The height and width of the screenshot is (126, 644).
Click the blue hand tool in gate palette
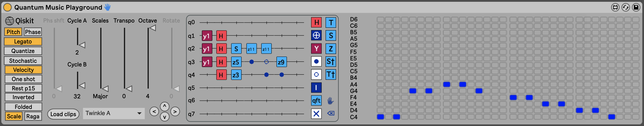click(x=330, y=101)
